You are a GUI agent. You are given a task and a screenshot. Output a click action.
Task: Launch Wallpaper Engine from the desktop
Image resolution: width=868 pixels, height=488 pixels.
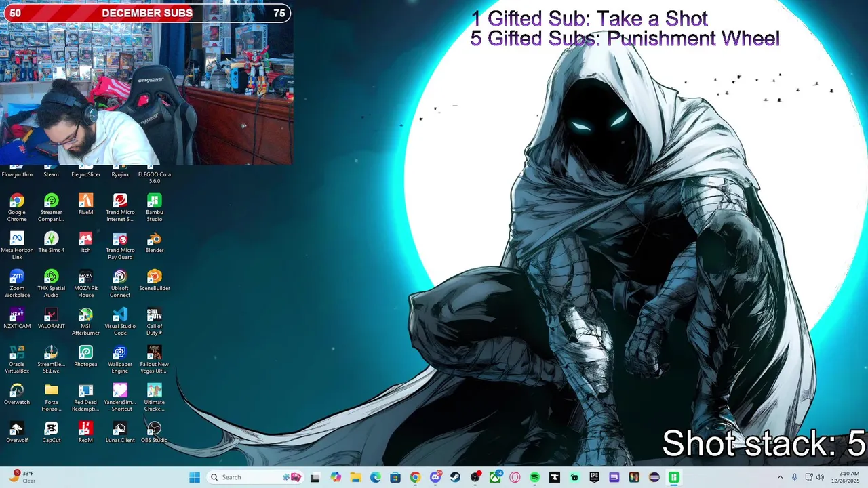120,360
